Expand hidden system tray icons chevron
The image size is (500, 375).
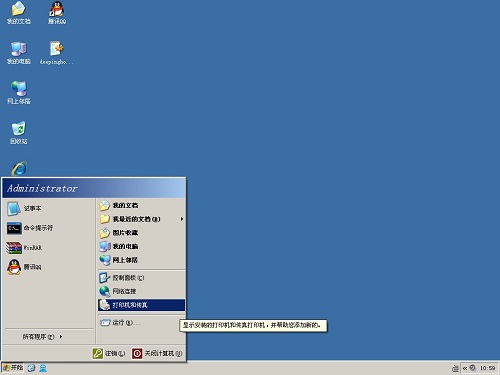pos(465,368)
